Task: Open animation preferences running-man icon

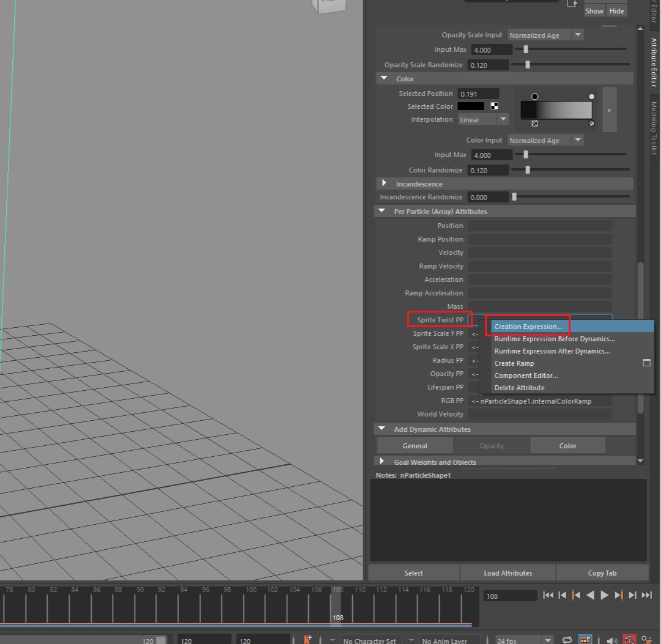Action: (x=647, y=640)
